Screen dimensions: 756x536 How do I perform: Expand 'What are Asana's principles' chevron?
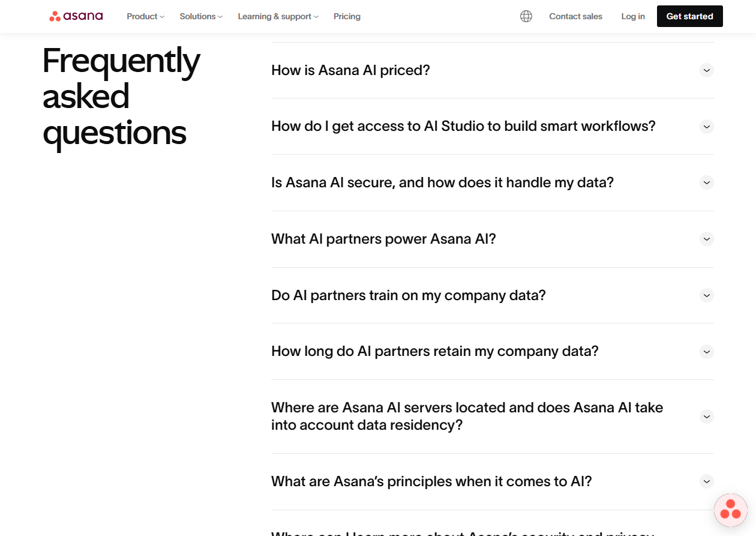(707, 481)
